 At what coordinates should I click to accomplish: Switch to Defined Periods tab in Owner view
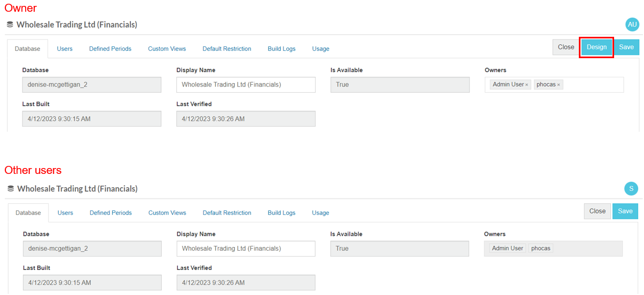tap(110, 49)
